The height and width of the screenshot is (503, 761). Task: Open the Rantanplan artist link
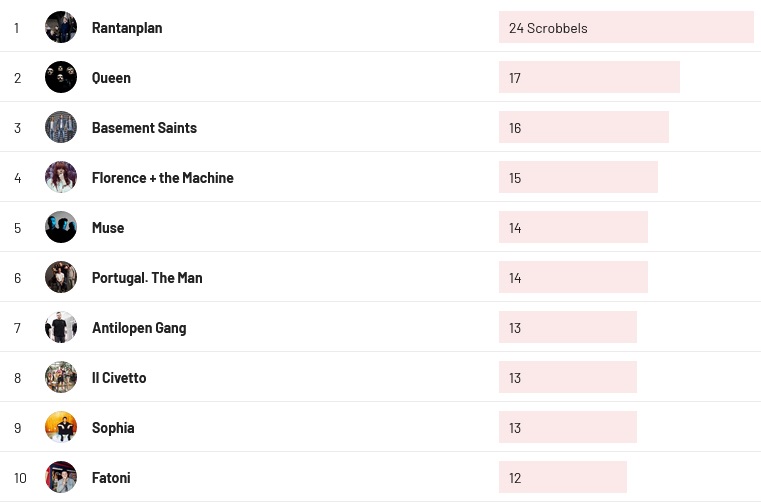coord(127,28)
